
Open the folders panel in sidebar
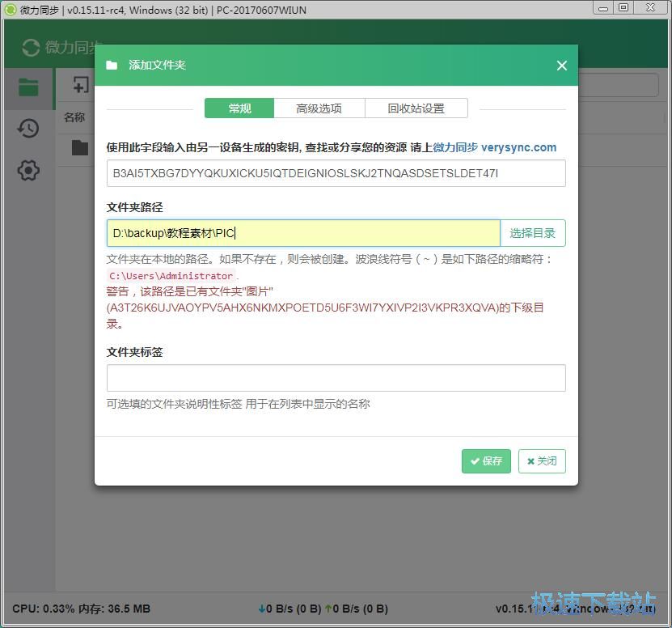point(29,87)
